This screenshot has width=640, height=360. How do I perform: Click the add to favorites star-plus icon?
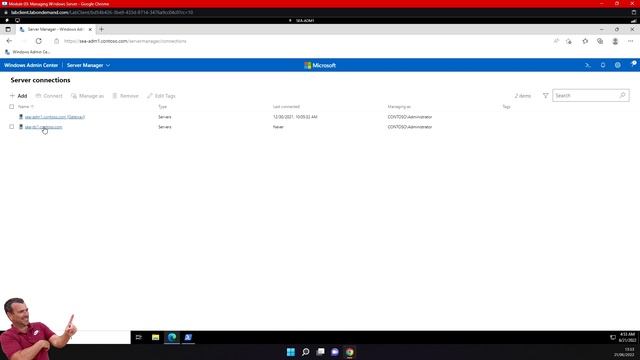pos(569,41)
